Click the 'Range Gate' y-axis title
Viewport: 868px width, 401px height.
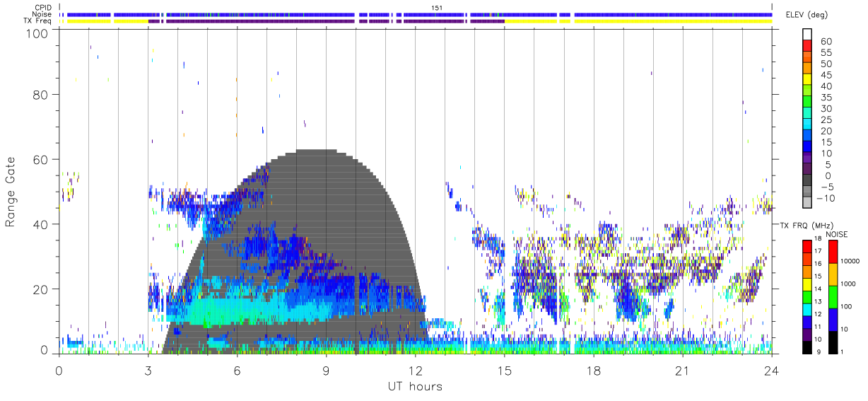[11, 192]
